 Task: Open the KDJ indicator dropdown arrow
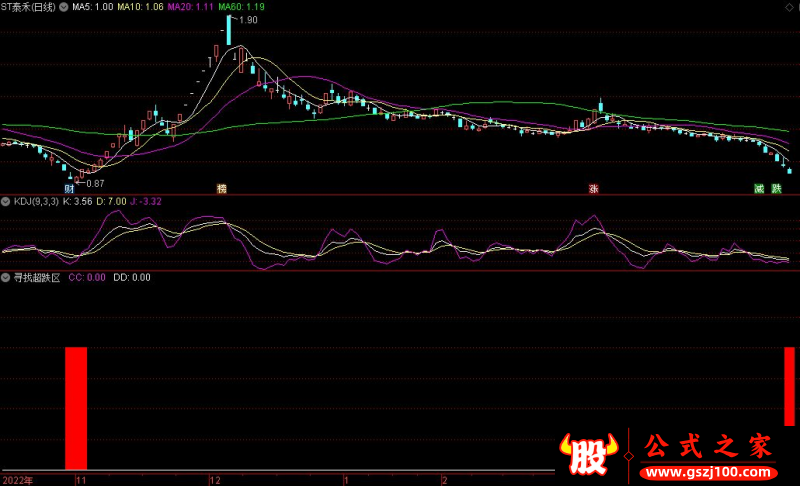[7, 201]
